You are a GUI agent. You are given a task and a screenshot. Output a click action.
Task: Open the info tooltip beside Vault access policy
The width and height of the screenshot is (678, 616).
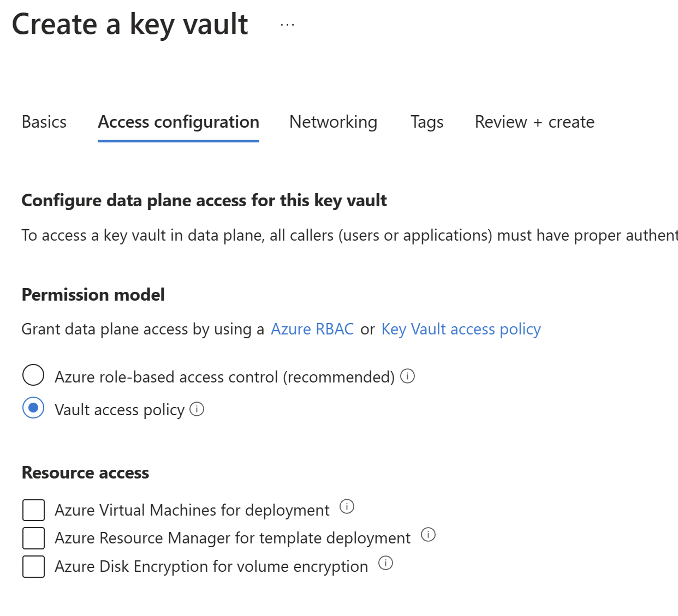pos(197,409)
